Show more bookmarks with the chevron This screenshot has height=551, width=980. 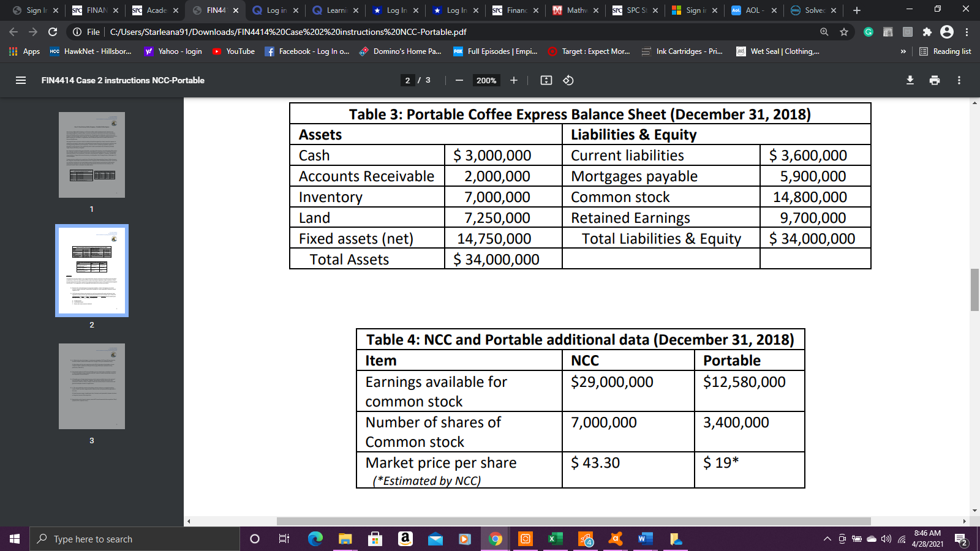[x=903, y=51]
